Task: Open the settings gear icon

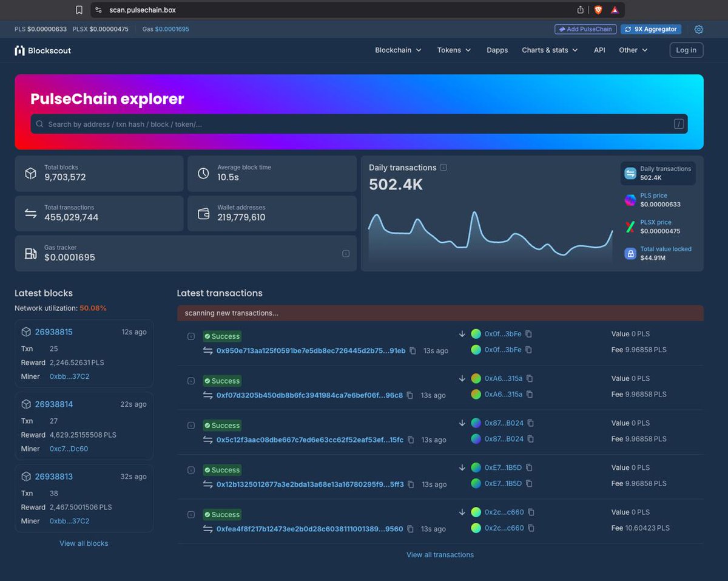Action: [x=699, y=29]
